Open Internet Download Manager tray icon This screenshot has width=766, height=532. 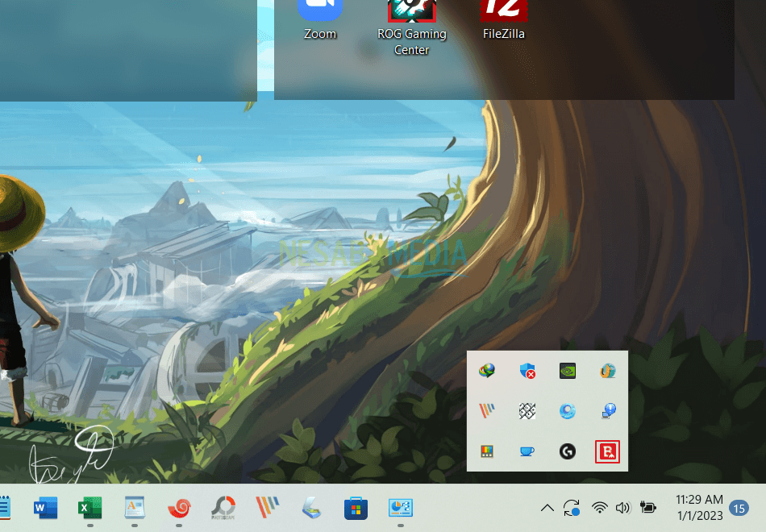pos(487,371)
